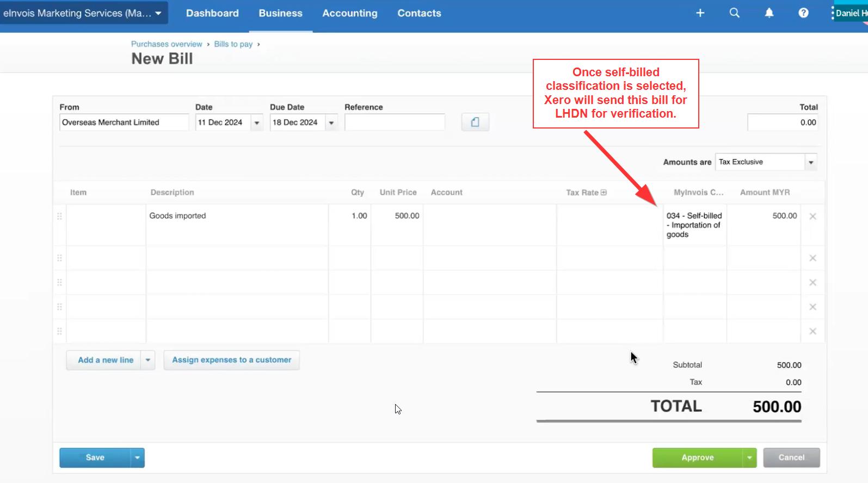This screenshot has width=868, height=483.
Task: Click the Cancel button
Action: 791,457
